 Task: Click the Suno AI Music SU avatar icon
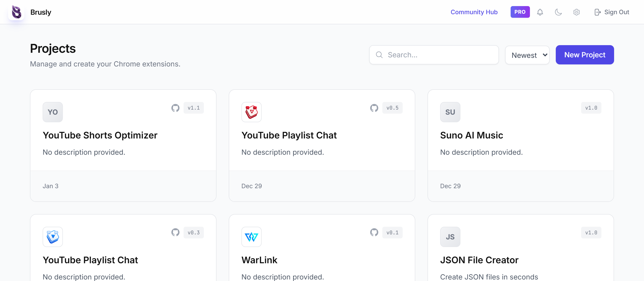coord(450,112)
